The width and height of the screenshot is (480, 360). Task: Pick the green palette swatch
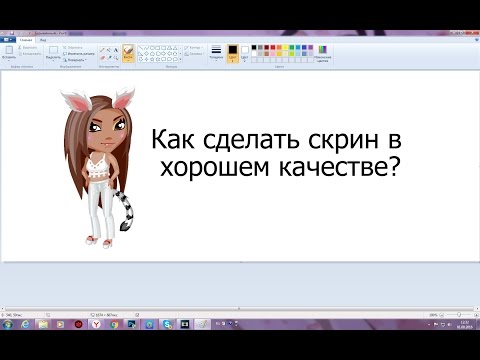[x=292, y=48]
